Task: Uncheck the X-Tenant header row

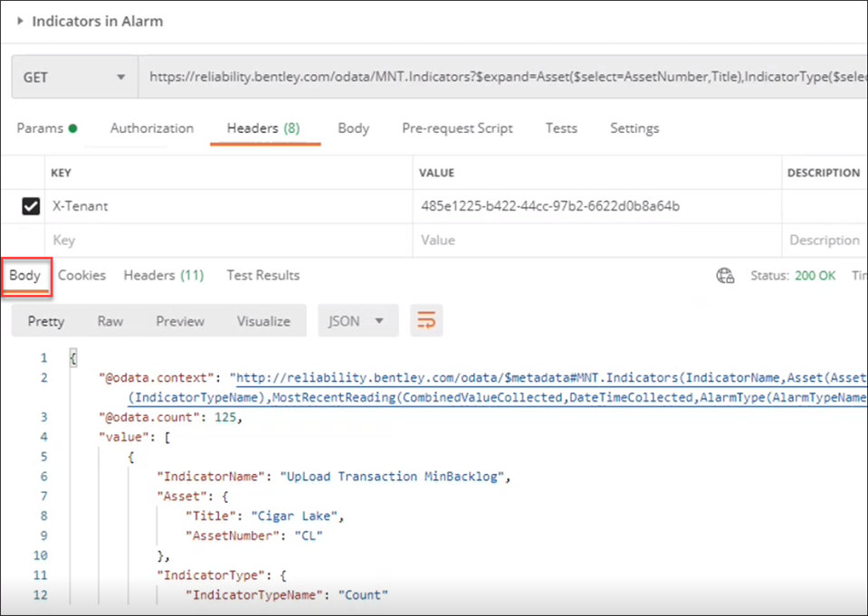Action: tap(30, 206)
